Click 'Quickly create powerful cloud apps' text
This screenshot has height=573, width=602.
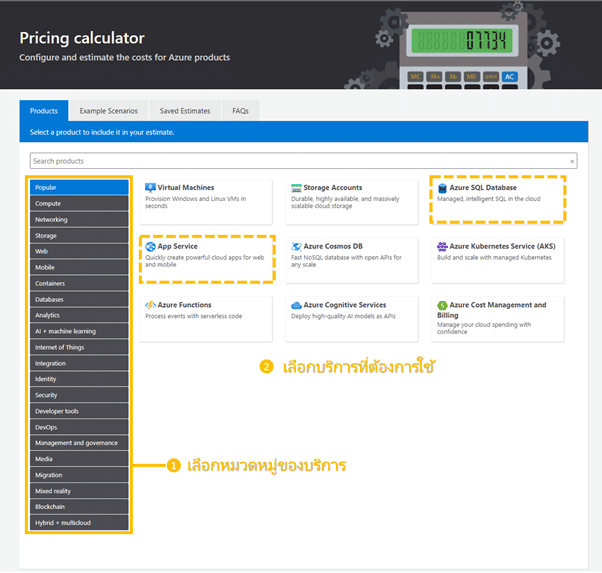click(x=205, y=262)
